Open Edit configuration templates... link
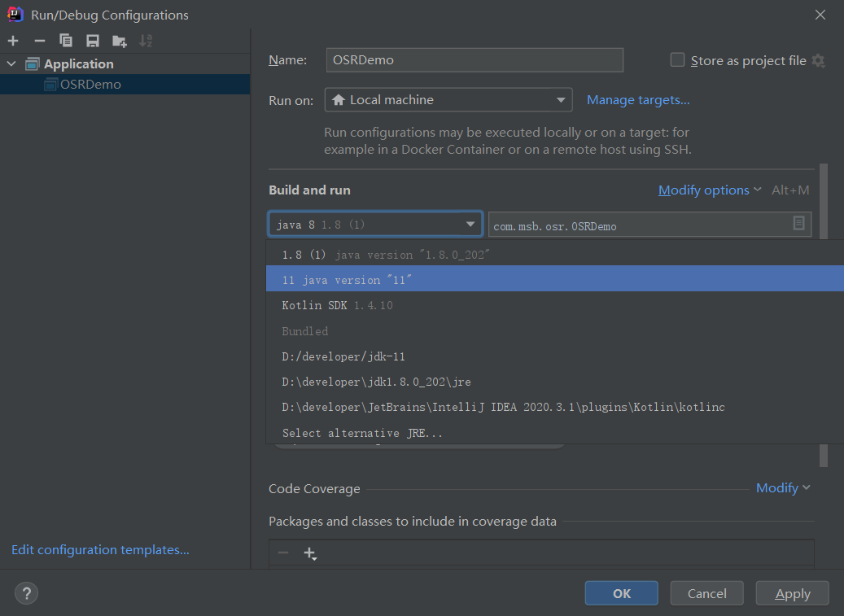The height and width of the screenshot is (616, 844). pos(100,549)
